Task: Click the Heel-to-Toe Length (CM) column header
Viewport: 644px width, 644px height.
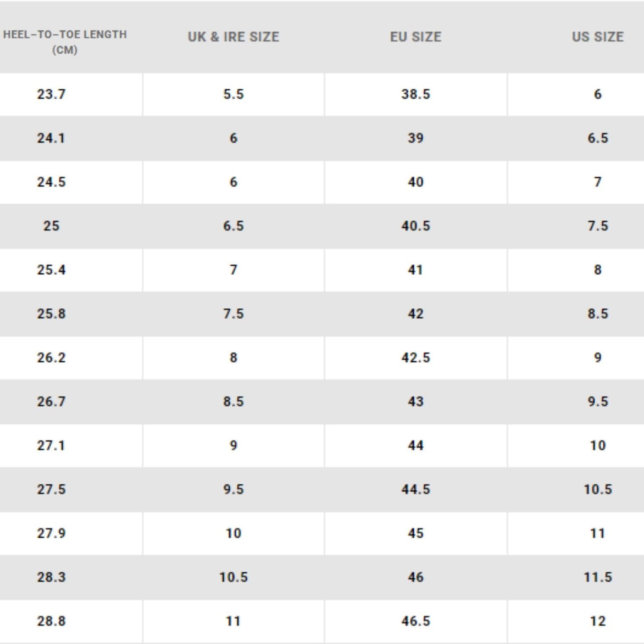Action: (x=64, y=42)
